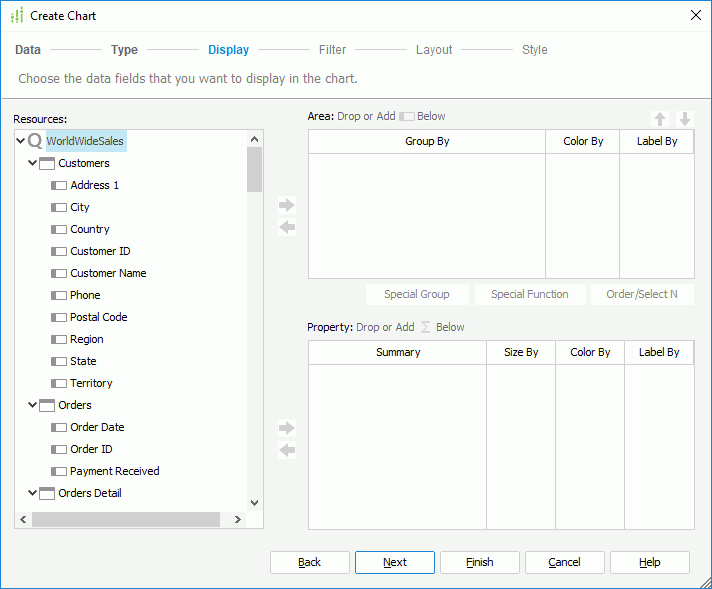Viewport: 712px width, 589px height.
Task: Cancel the Create Chart dialog
Action: pyautogui.click(x=564, y=562)
